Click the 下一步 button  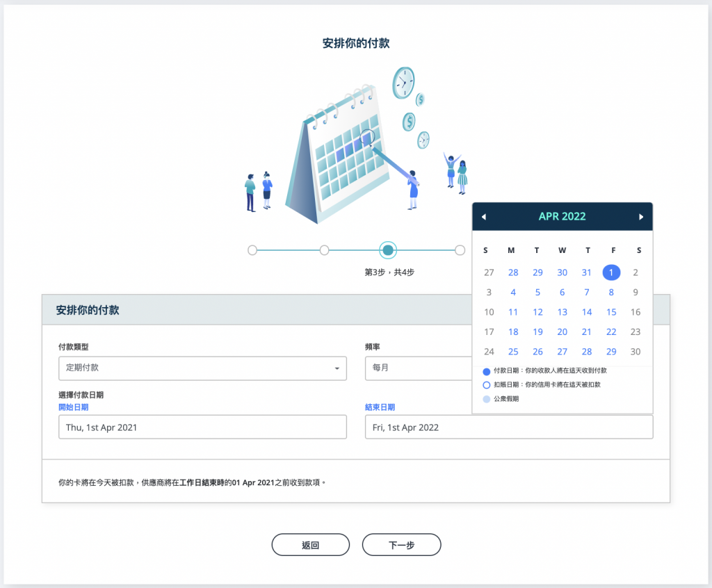(401, 544)
